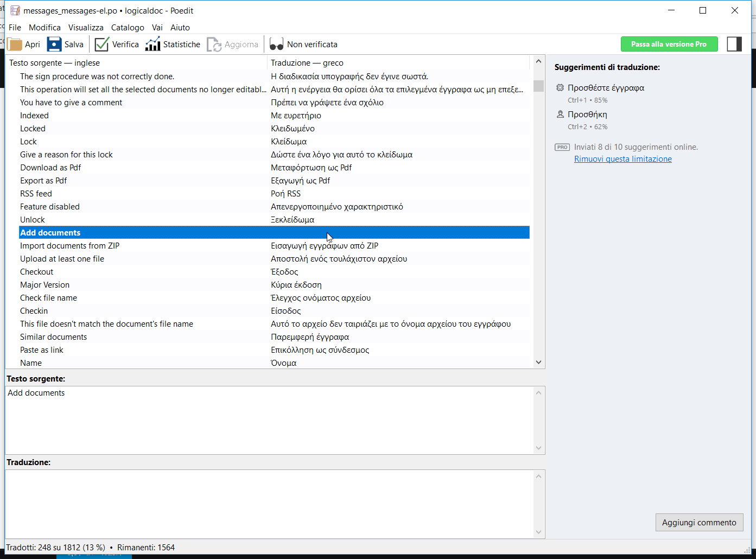Open the Modifica menu
The width and height of the screenshot is (756, 559).
45,28
